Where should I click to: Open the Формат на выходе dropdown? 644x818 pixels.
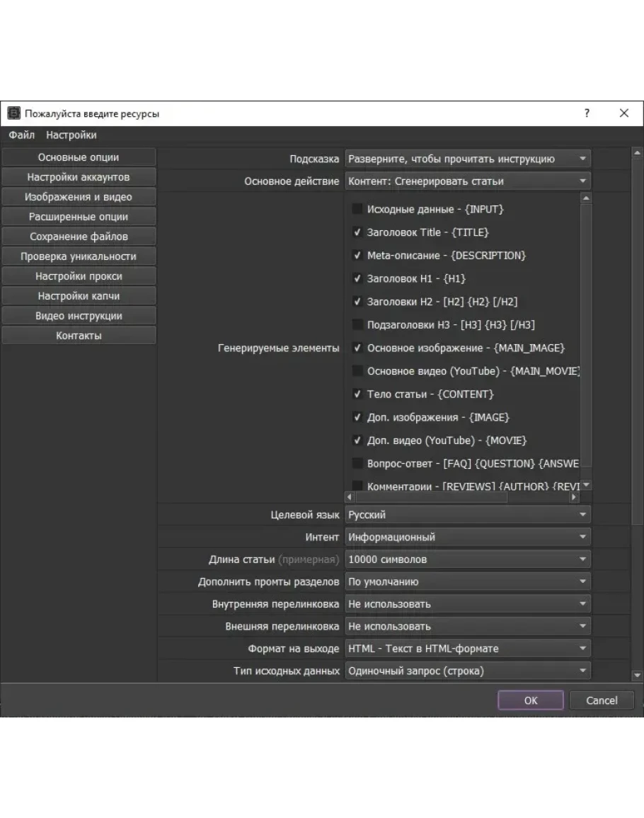coord(468,649)
